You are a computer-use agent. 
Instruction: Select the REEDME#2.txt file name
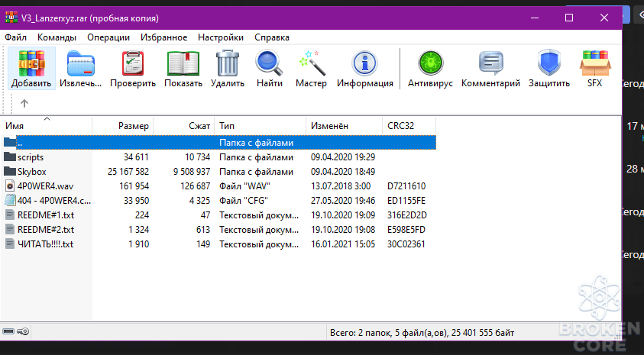pos(46,230)
